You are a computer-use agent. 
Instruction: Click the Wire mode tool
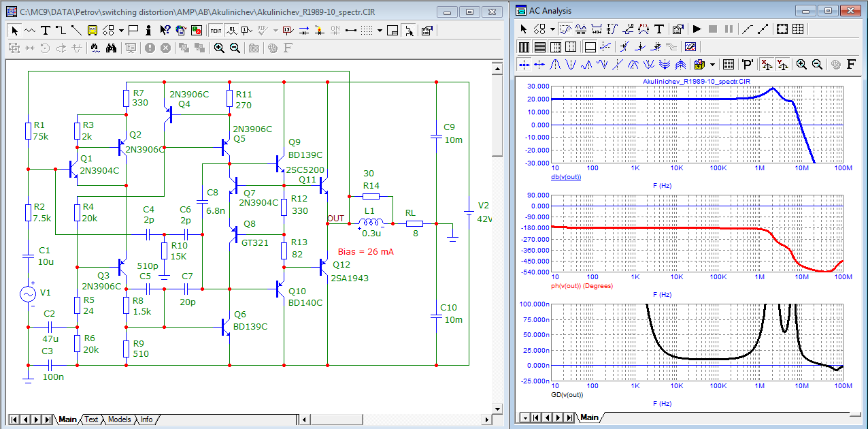point(61,30)
